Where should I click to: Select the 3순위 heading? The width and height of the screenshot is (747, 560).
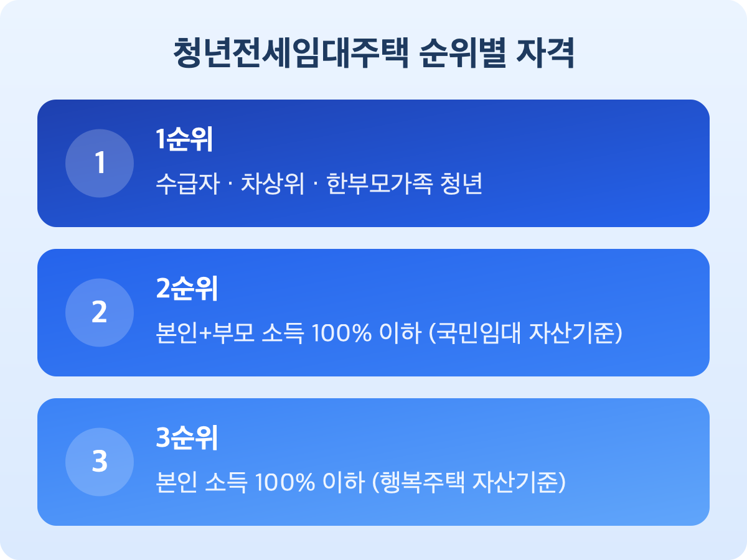(x=186, y=440)
